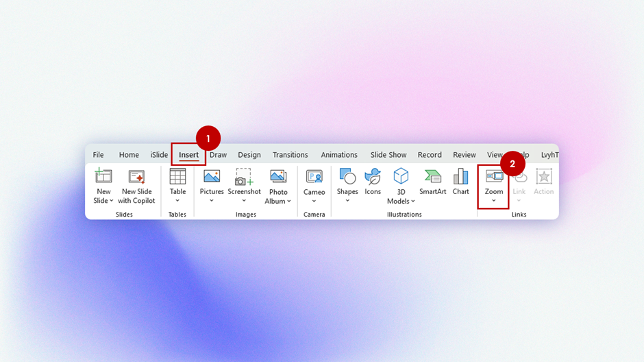Click the Images group label
Viewport: 644px width, 362px height.
click(x=245, y=215)
